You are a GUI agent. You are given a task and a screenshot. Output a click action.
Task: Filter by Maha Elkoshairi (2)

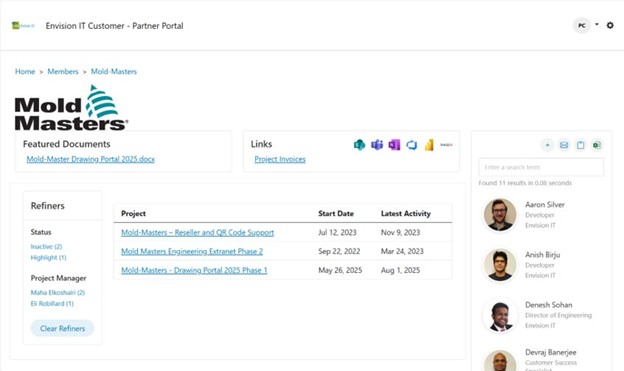coord(58,293)
